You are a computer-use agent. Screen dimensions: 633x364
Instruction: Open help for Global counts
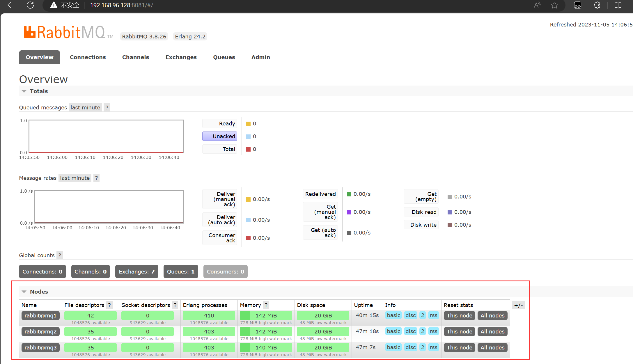[x=60, y=255]
